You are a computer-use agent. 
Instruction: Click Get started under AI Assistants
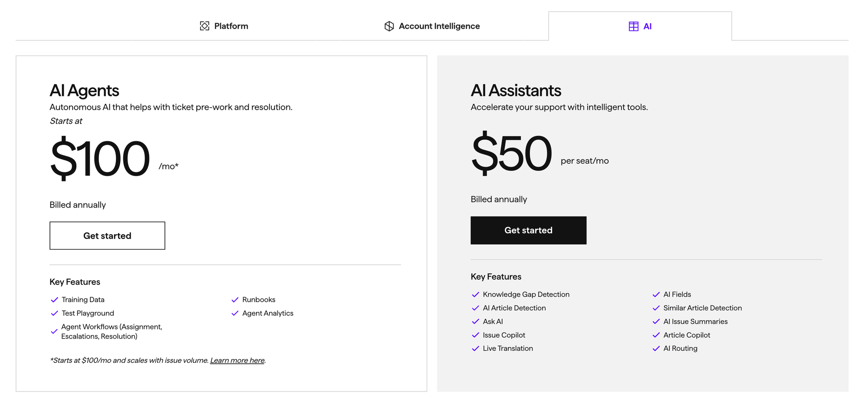pyautogui.click(x=528, y=230)
